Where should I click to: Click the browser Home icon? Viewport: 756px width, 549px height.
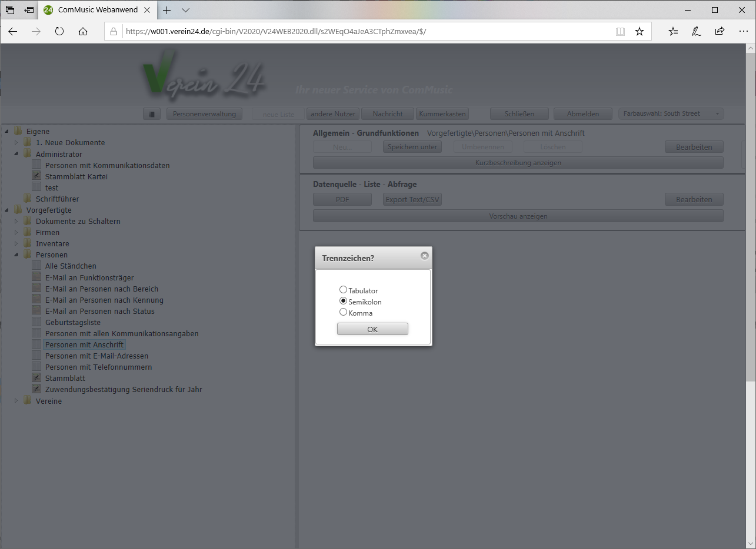pyautogui.click(x=83, y=32)
